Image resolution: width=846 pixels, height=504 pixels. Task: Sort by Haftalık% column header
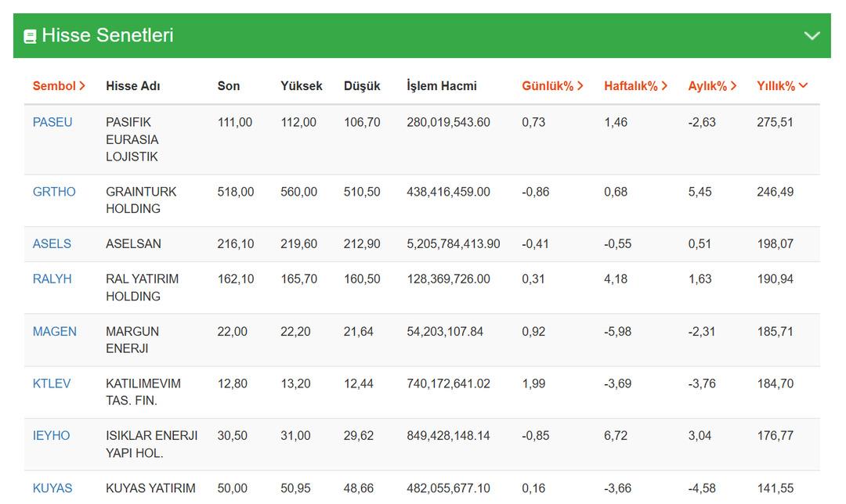click(x=635, y=86)
